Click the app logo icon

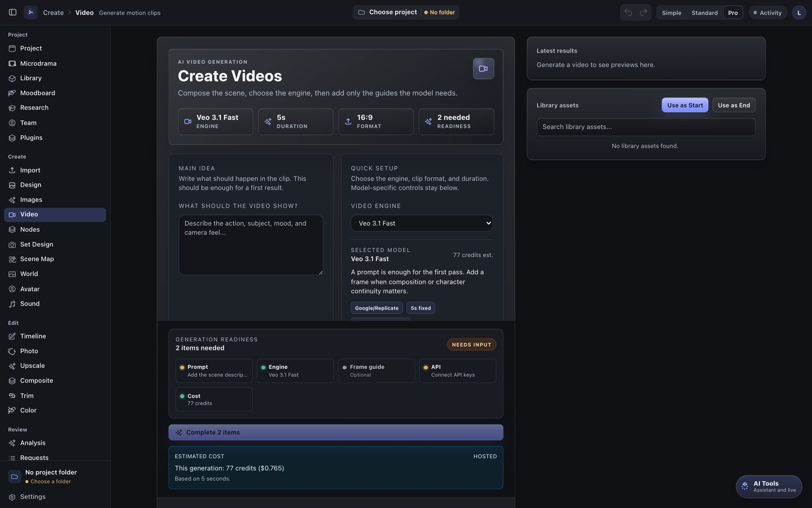click(30, 13)
